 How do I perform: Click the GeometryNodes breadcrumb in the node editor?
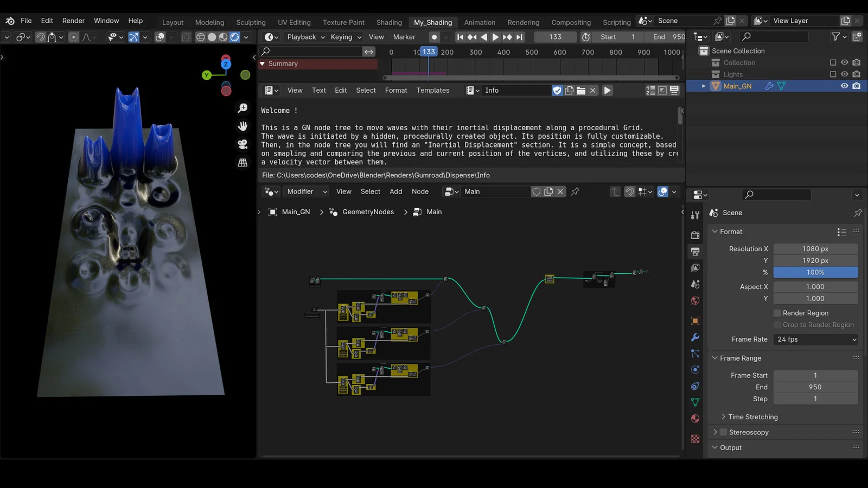click(367, 211)
